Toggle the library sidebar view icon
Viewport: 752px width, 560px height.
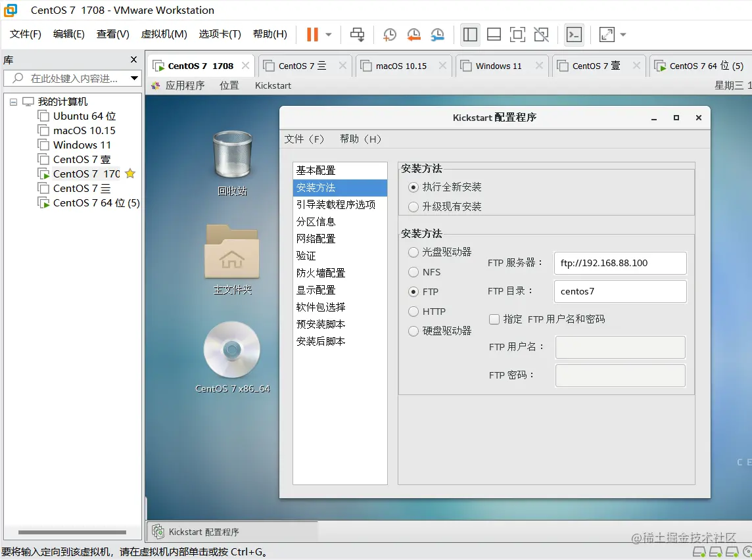click(470, 35)
